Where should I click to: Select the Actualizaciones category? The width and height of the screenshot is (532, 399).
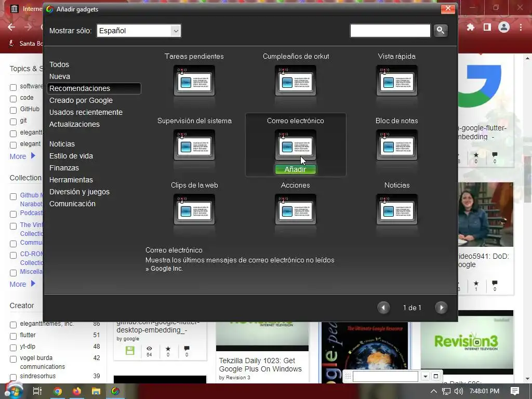click(74, 124)
